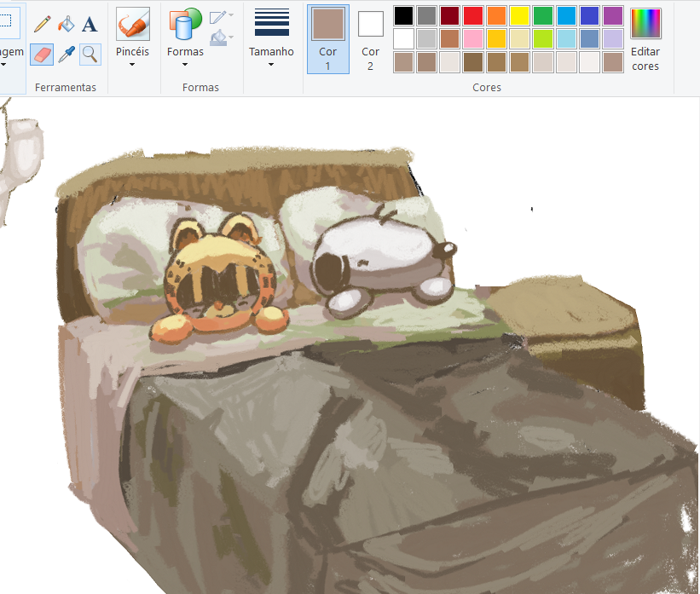Screen dimensions: 700x594
Task: Choose the dark red color swatch
Action: [x=450, y=16]
